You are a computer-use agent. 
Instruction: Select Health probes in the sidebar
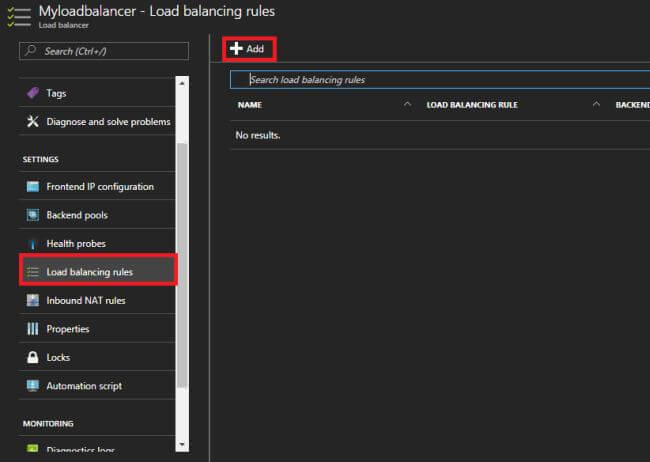97,243
